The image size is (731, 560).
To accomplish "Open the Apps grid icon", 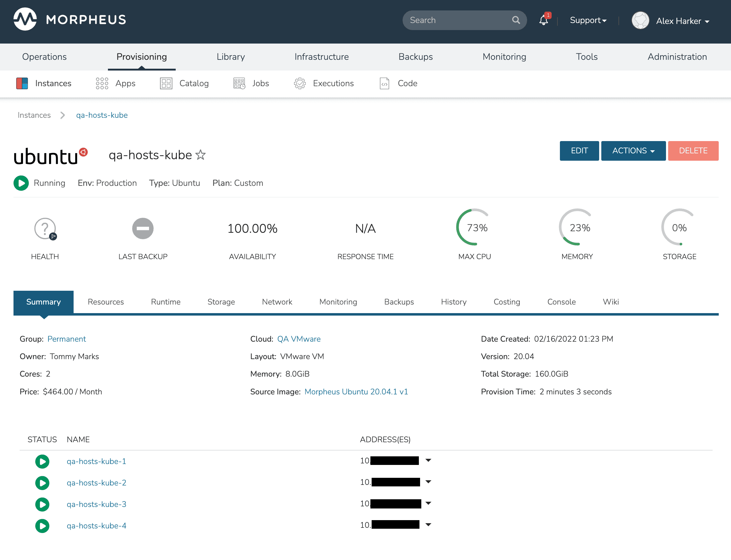I will pyautogui.click(x=102, y=83).
